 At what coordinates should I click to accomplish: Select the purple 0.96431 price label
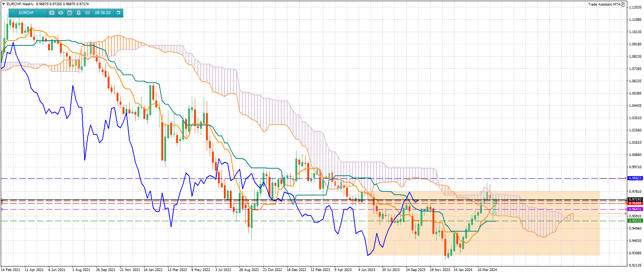[635, 209]
